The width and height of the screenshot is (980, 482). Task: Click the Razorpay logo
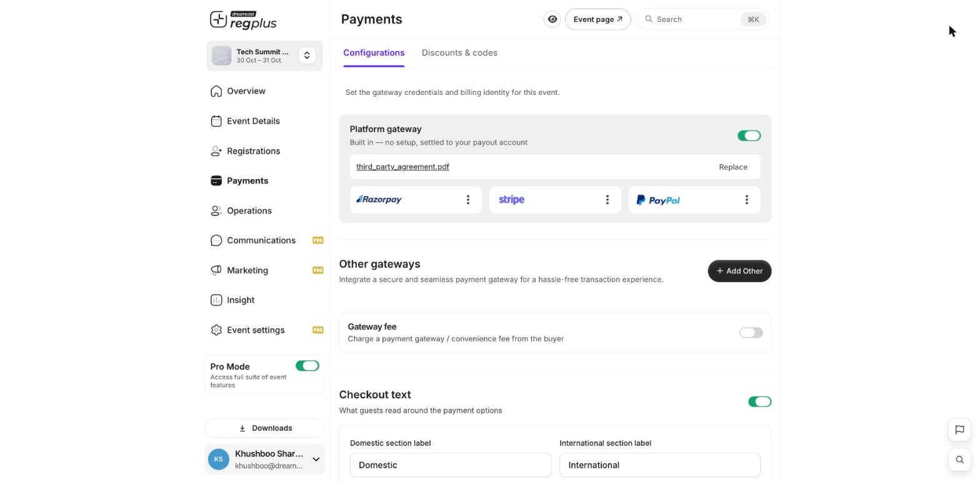(379, 200)
